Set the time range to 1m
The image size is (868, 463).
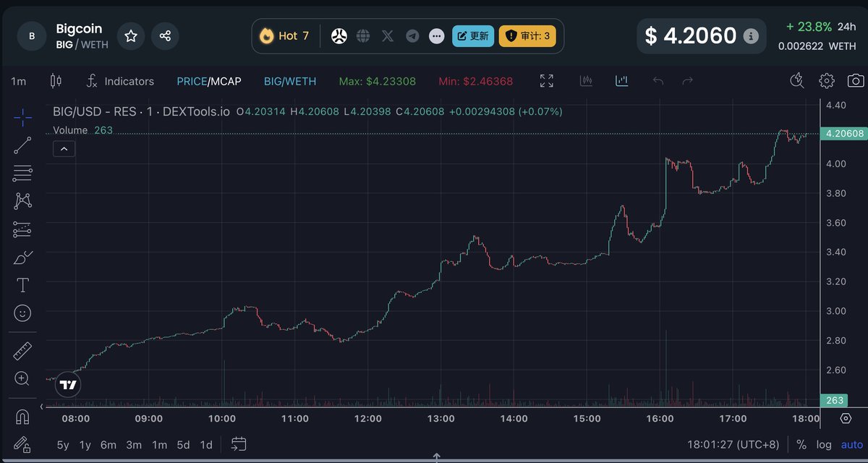tap(159, 445)
